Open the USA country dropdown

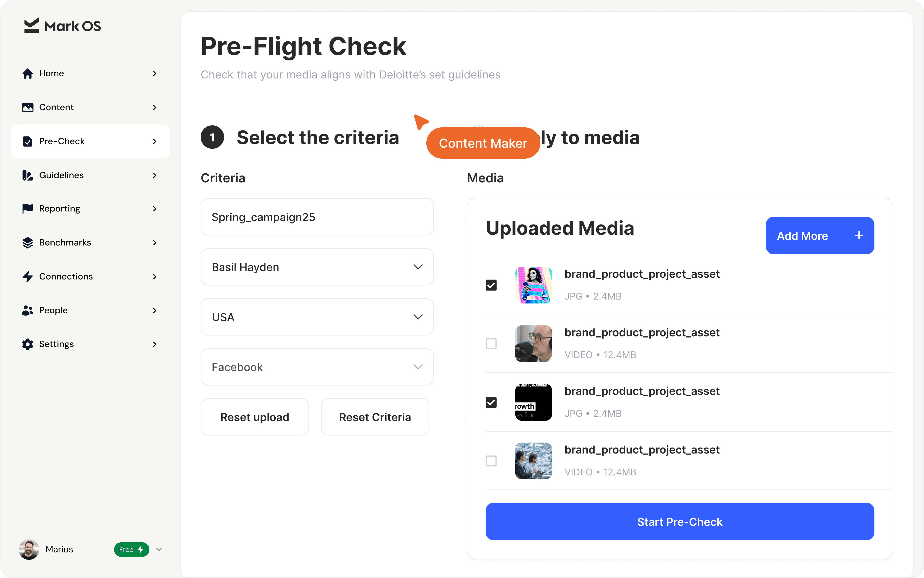[x=317, y=317]
